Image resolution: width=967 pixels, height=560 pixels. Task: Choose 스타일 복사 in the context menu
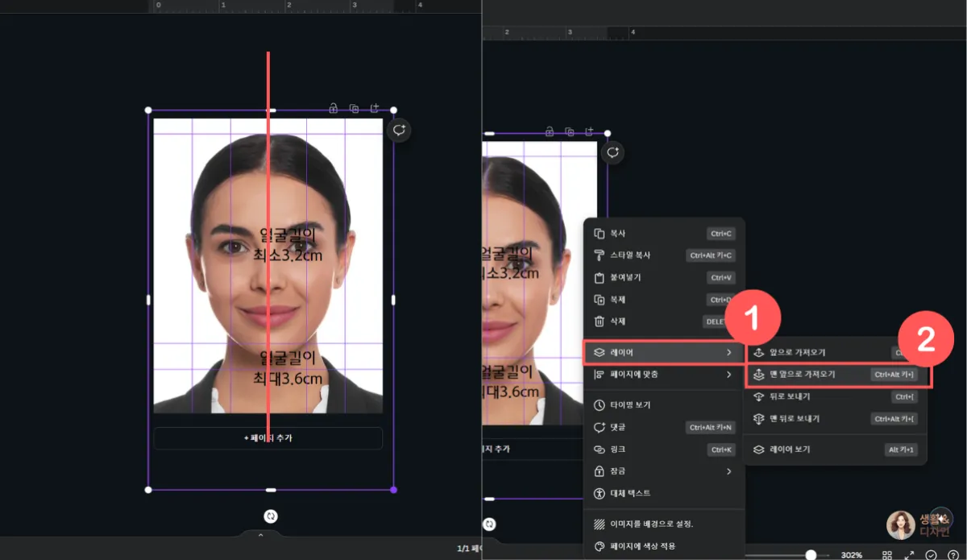[x=664, y=255]
